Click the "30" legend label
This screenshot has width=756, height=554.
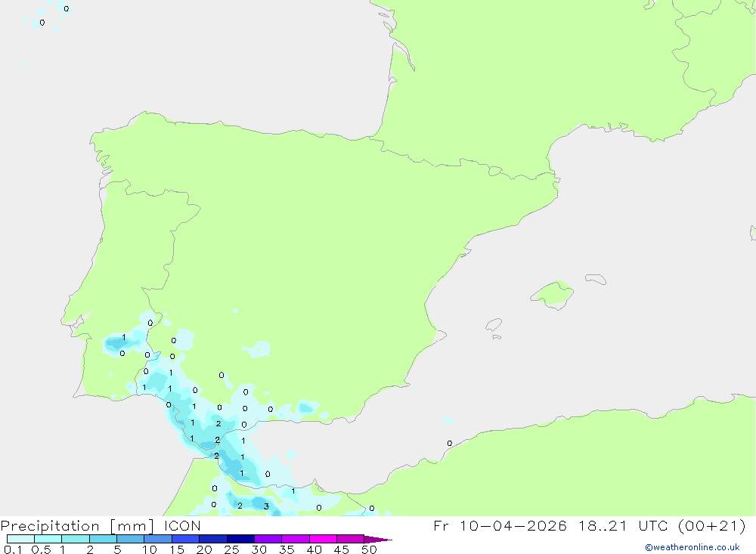pyautogui.click(x=259, y=549)
